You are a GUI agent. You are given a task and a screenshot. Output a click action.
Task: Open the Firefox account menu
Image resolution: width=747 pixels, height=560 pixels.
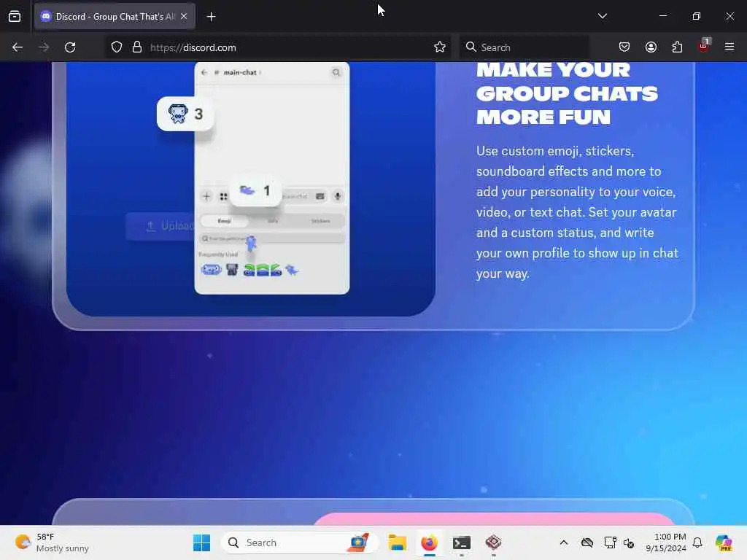651,47
